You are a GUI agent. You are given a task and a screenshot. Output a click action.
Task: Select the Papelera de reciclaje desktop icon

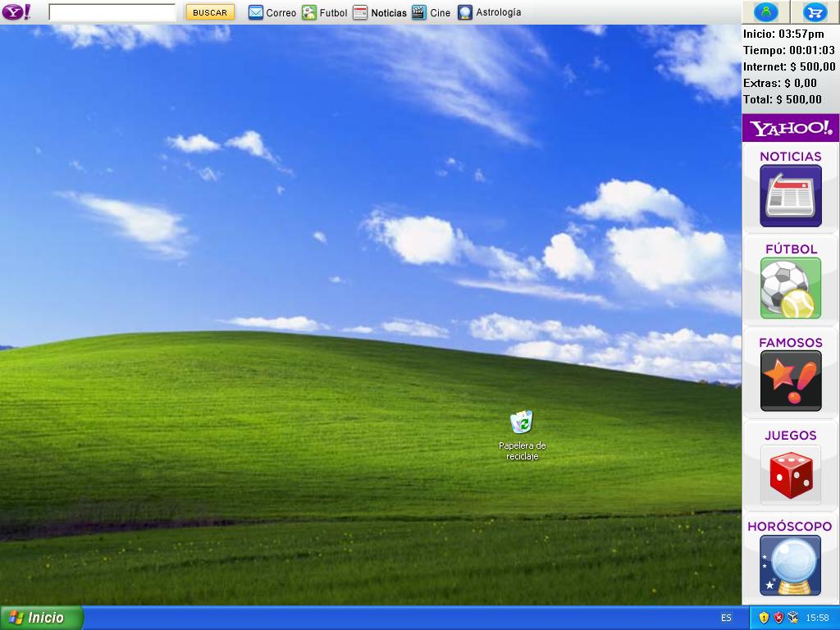pos(523,436)
